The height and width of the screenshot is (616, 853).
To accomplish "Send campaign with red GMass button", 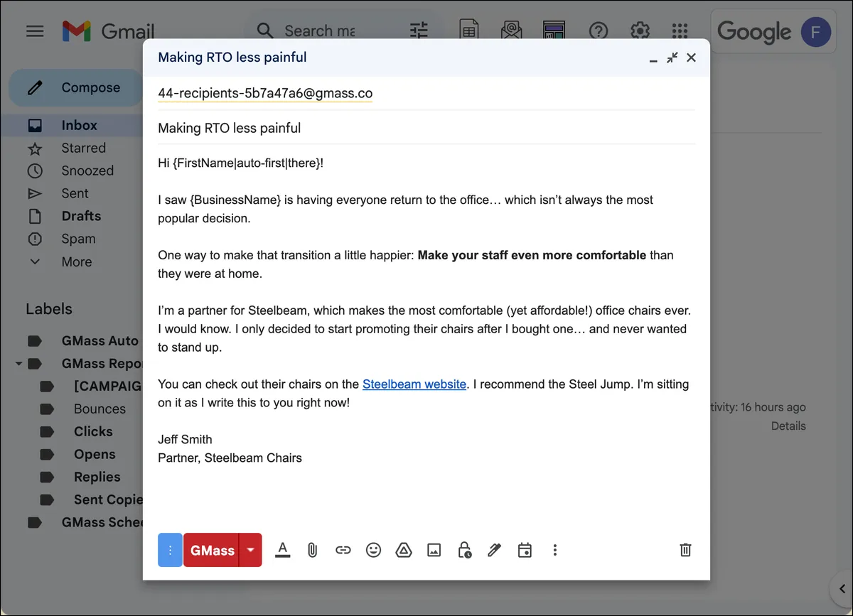I will [212, 550].
